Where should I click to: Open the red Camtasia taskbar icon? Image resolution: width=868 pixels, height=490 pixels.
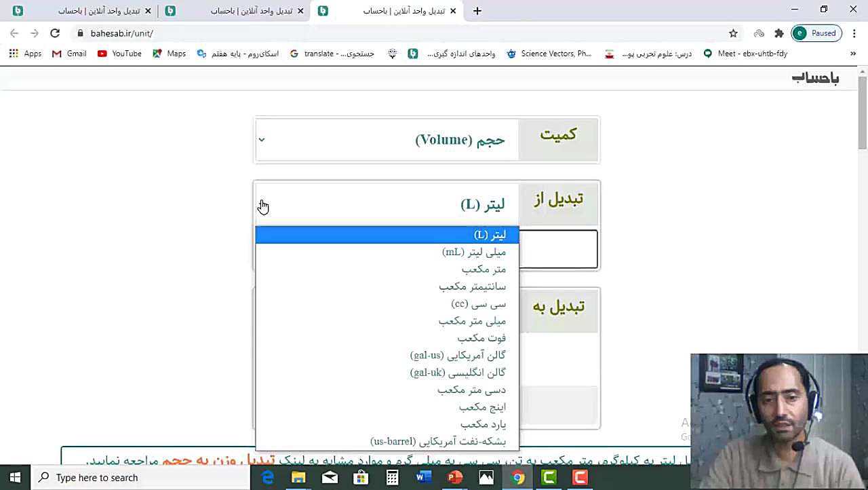(580, 478)
